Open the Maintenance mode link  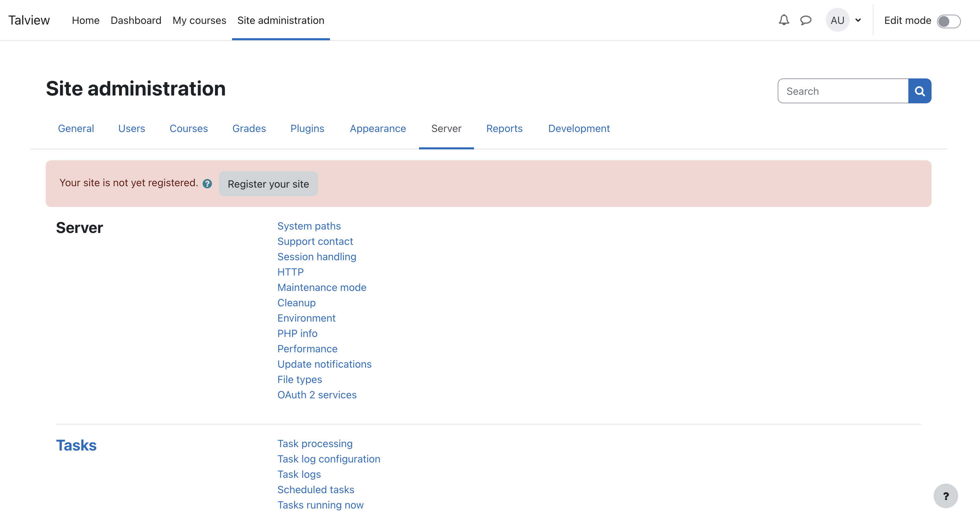[321, 288]
